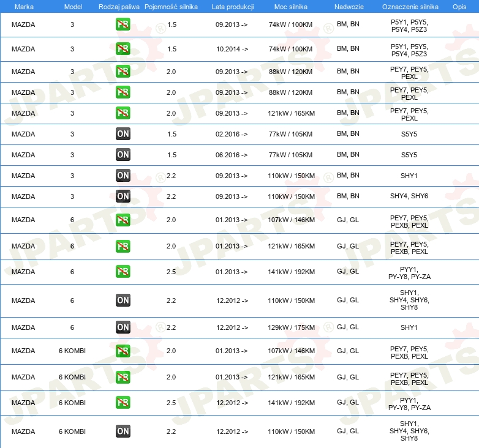
Task: Click the Moc silnika column header
Action: tap(291, 7)
